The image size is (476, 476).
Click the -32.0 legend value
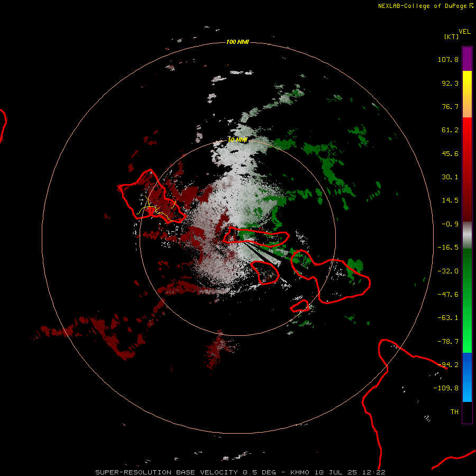click(x=448, y=271)
